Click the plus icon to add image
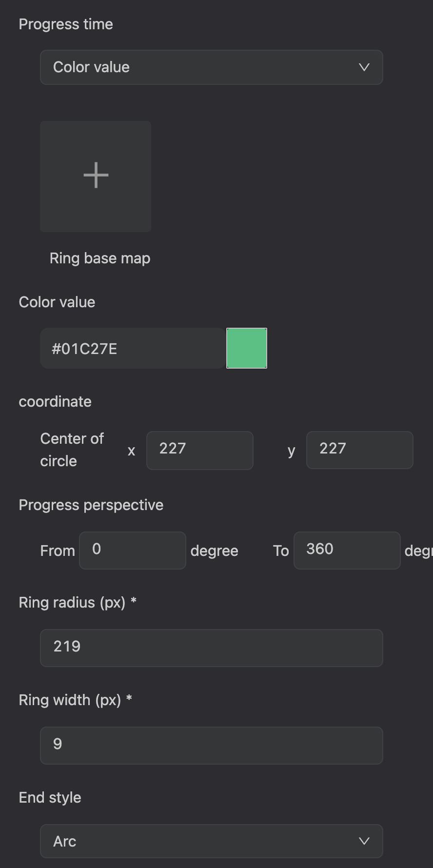This screenshot has height=868, width=433. [x=96, y=176]
